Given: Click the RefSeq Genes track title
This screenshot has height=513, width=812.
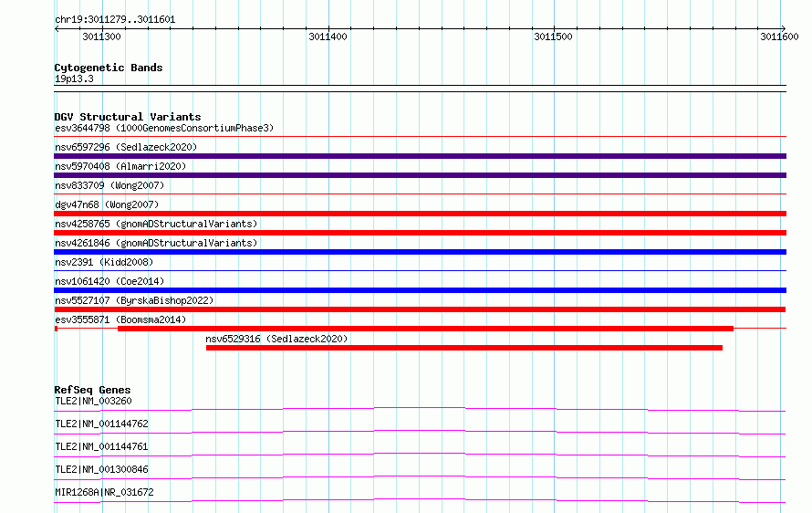Looking at the screenshot, I should [x=92, y=390].
